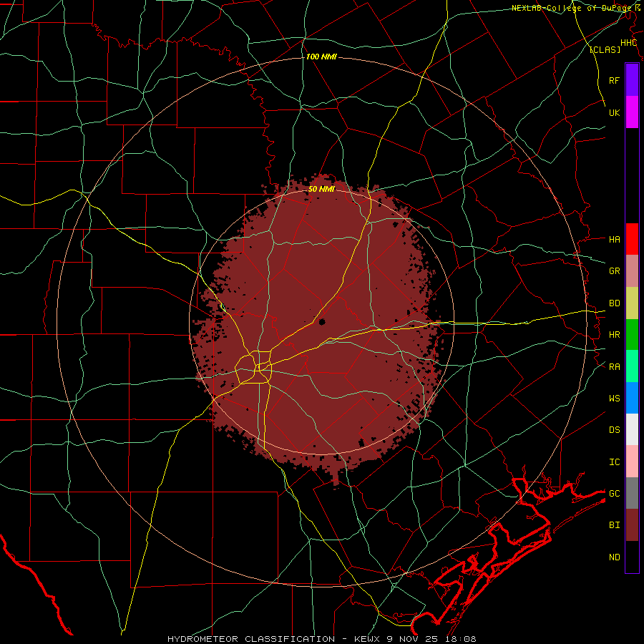Click the GR pink-brown legend swatch

[x=632, y=271]
